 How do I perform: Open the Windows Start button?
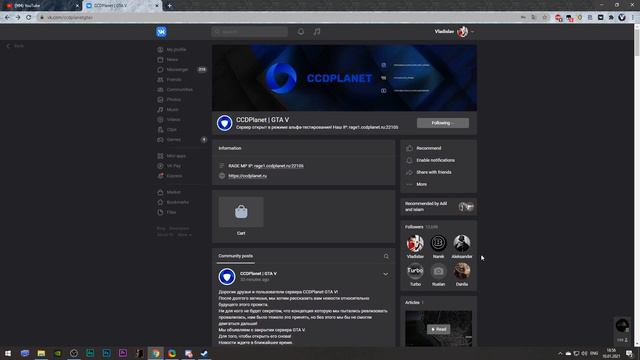tap(8, 353)
